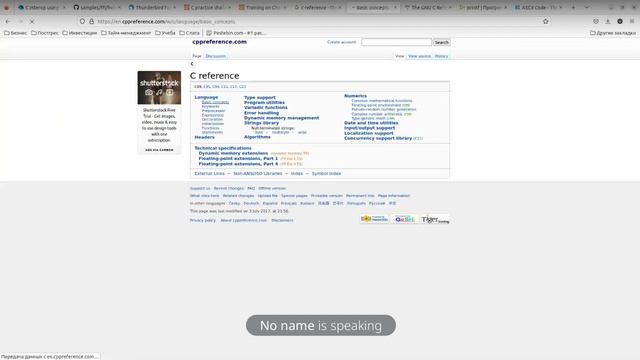The height and width of the screenshot is (360, 640).
Task: Open the Concurrency support library link
Action: pyautogui.click(x=378, y=138)
